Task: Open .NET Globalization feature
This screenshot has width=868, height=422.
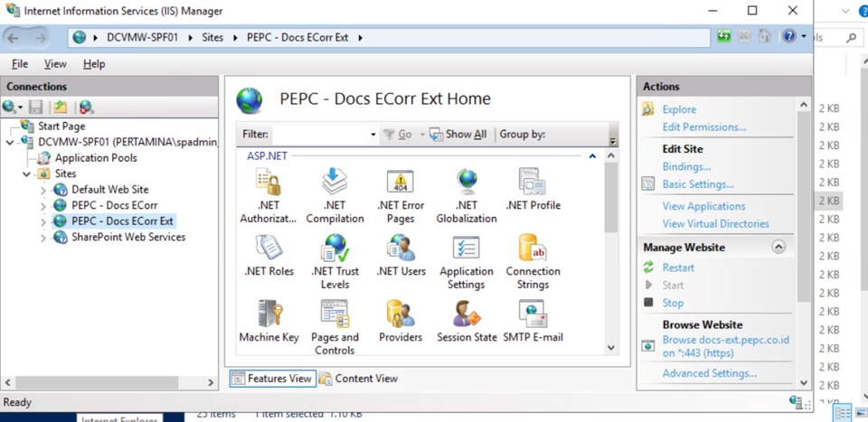Action: pyautogui.click(x=467, y=196)
